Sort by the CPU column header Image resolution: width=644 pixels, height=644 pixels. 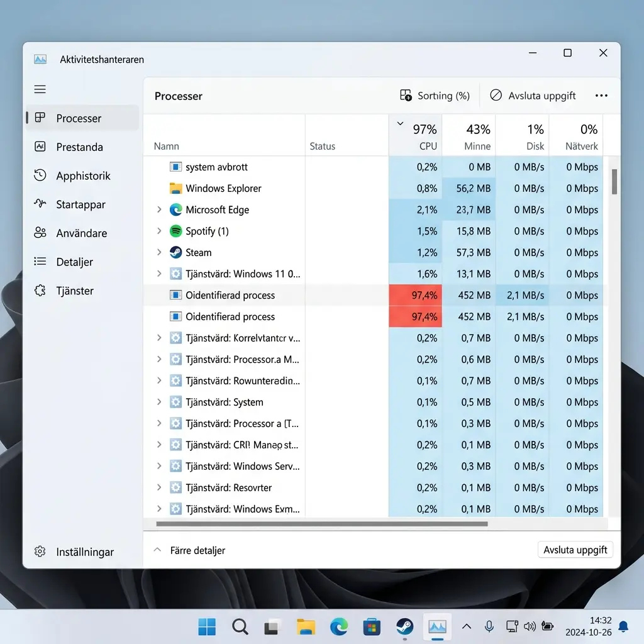click(x=415, y=136)
